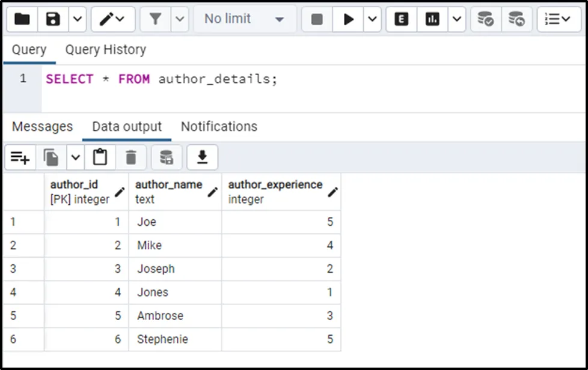The height and width of the screenshot is (370, 588).
Task: Switch to the Query History tab
Action: pos(105,50)
